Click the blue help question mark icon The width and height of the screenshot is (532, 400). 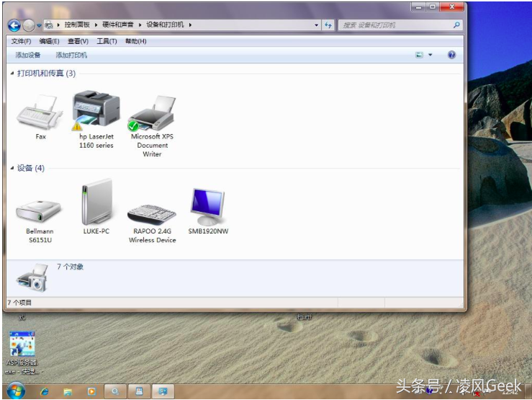(451, 55)
